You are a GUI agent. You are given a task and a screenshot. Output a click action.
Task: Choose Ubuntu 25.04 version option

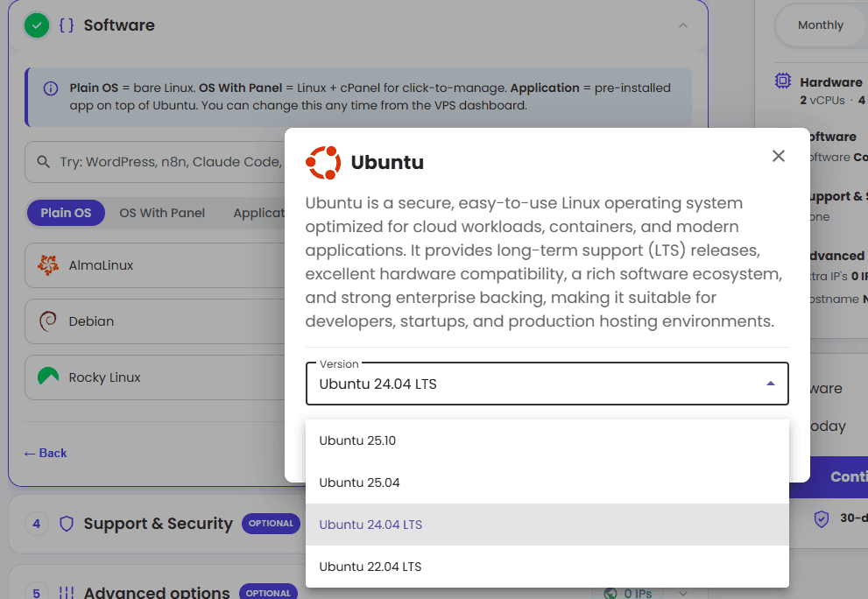click(x=547, y=483)
